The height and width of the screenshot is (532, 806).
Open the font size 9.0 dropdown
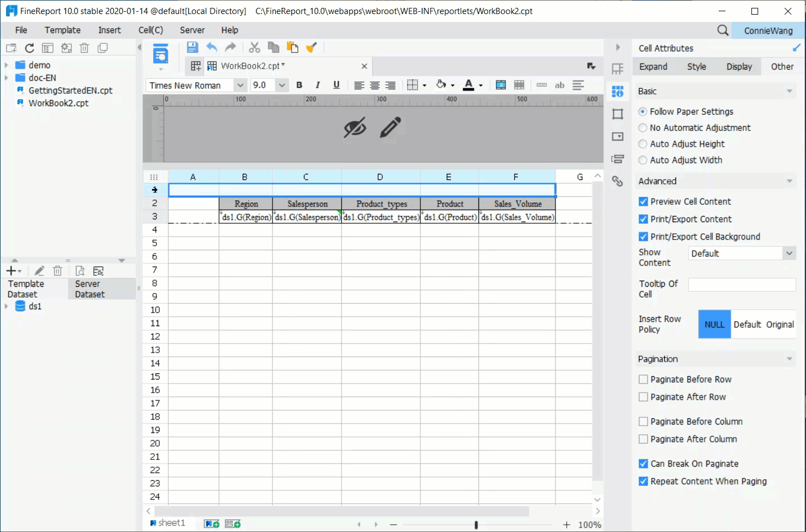[x=282, y=85]
